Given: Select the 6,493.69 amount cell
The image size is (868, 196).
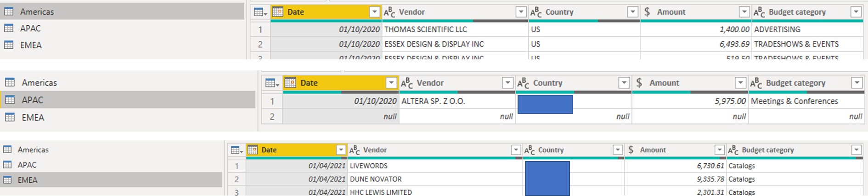Looking at the screenshot, I should click(696, 44).
